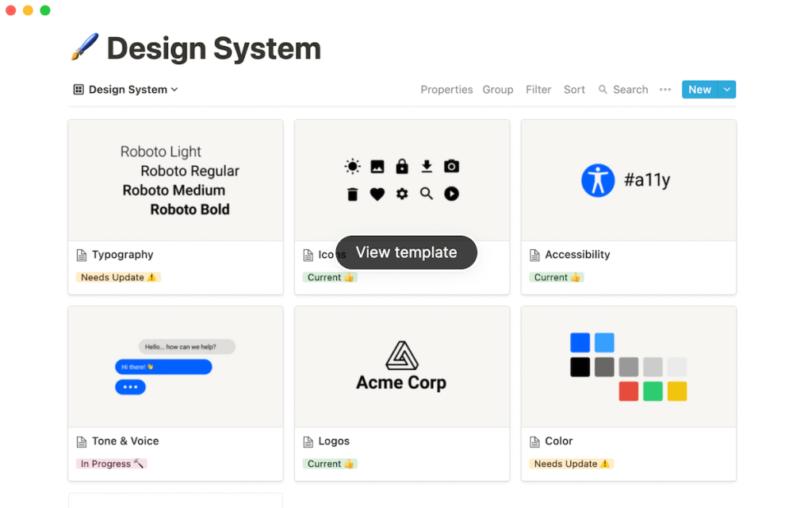Click the blue typing dots bubble
The height and width of the screenshot is (508, 812).
(x=130, y=387)
